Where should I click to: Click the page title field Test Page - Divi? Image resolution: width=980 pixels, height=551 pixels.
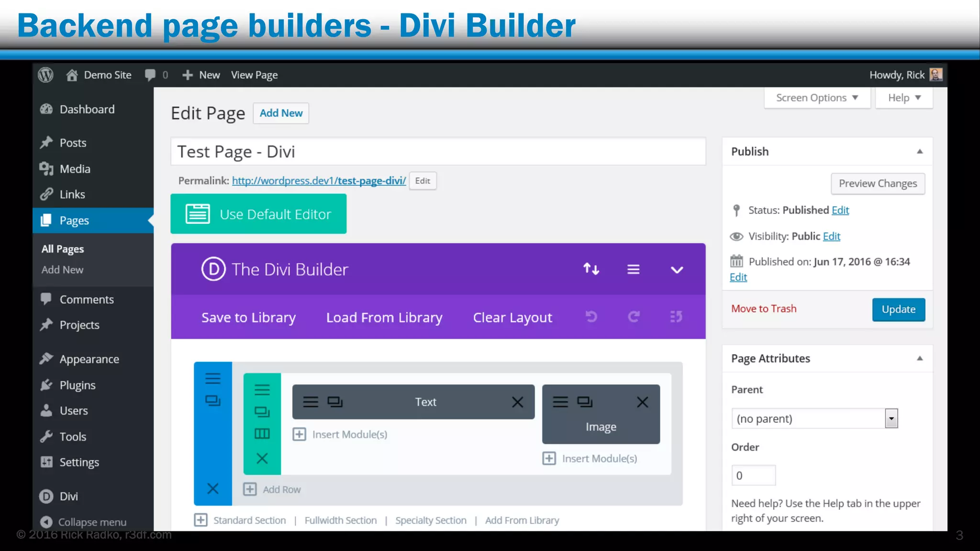[x=438, y=152]
